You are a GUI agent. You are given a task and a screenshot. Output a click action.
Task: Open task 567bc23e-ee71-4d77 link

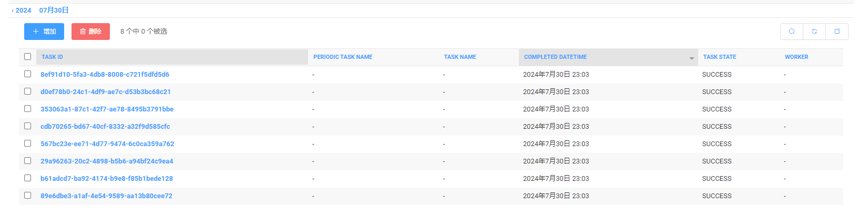point(107,144)
